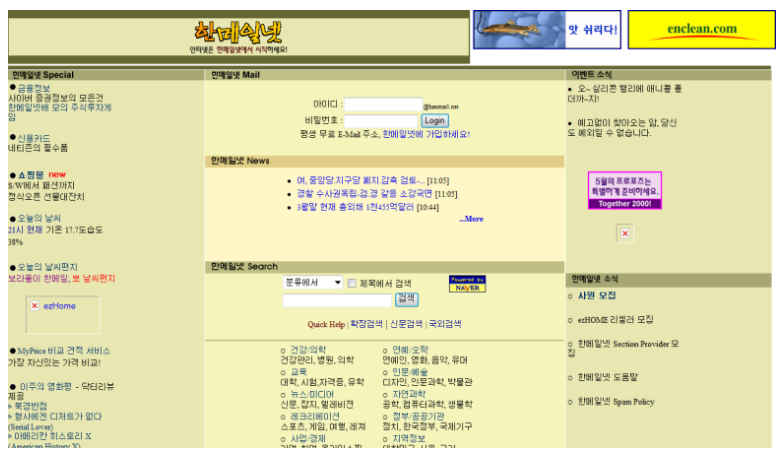Image resolution: width=784 pixels, height=455 pixels.
Task: Open the 한메일넷 도움말 link
Action: [608, 377]
